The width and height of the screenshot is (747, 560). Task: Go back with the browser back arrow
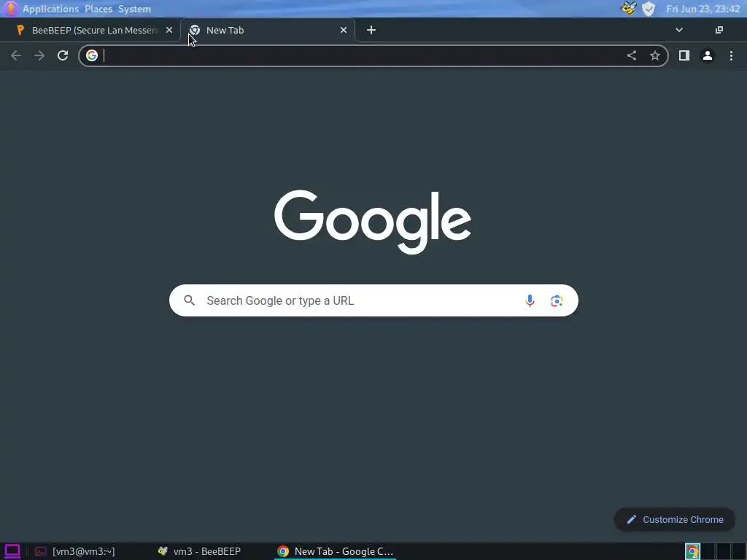click(16, 55)
